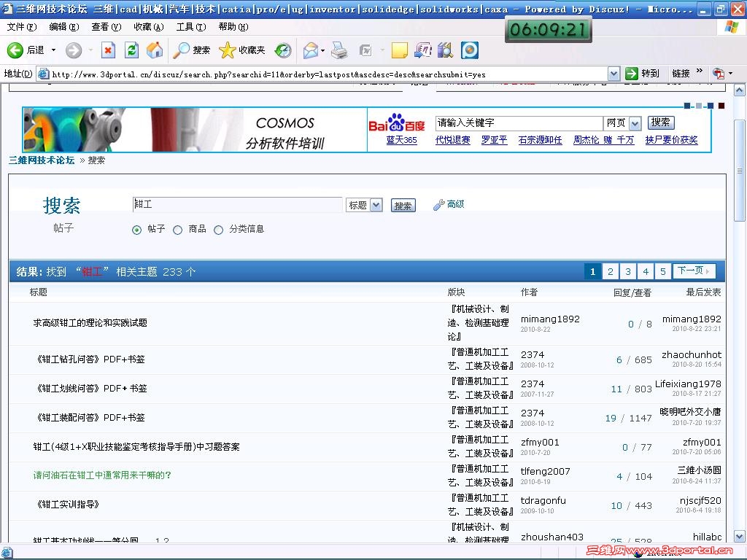Open the green thread 请问油石在钳工中通常用来干嘛的?
The height and width of the screenshot is (560, 747).
102,475
